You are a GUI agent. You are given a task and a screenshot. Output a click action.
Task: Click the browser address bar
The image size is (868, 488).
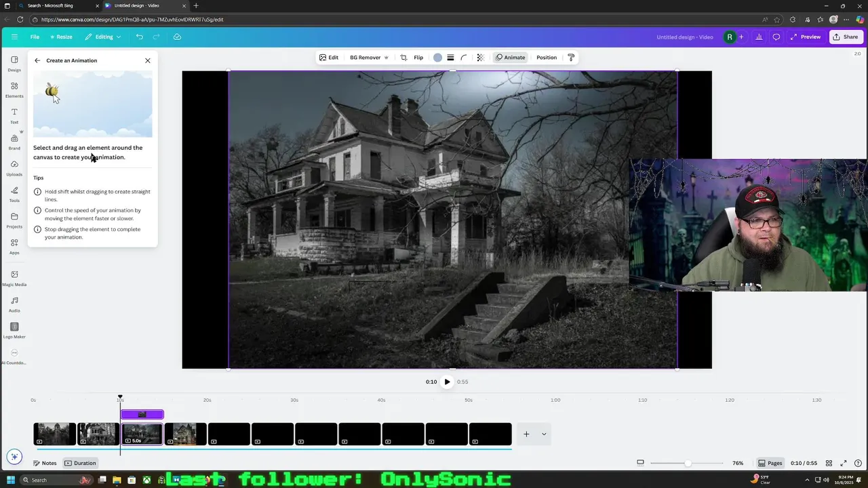click(x=400, y=20)
